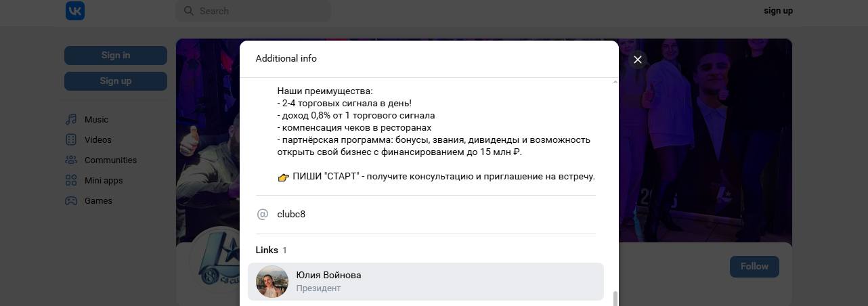Viewport: 868px width, 306px height.
Task: Close the Additional info dialog
Action: [x=637, y=60]
